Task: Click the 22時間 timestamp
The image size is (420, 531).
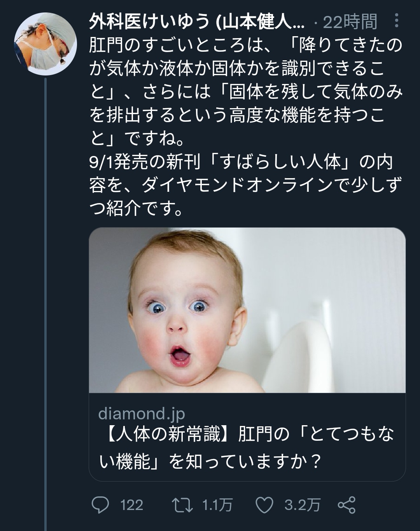Action: 349,22
